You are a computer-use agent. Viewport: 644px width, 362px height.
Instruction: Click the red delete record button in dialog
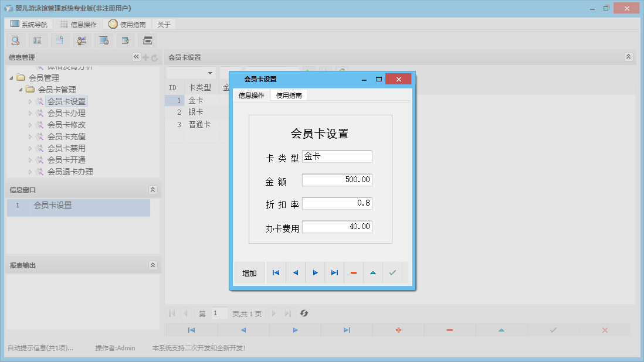(354, 272)
